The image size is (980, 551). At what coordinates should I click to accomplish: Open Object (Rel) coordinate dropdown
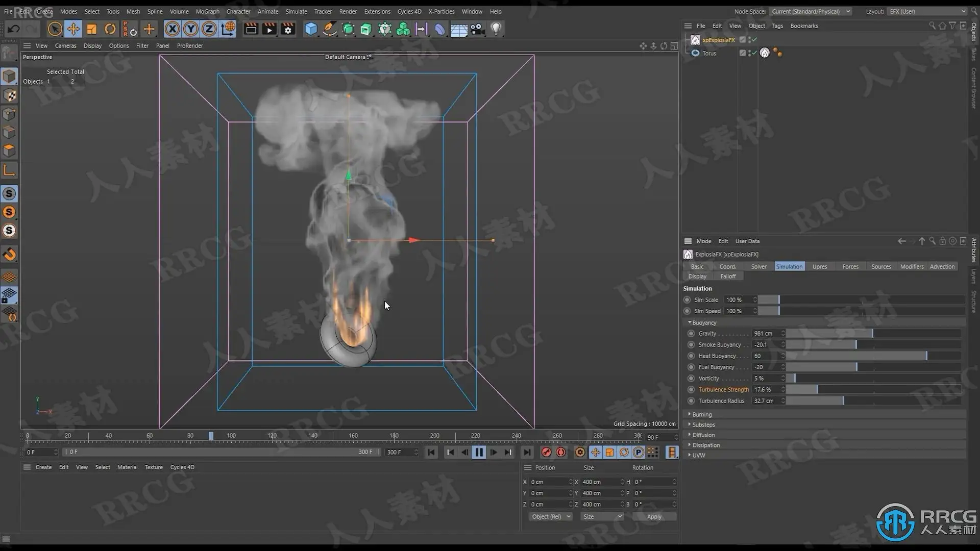[x=550, y=517]
